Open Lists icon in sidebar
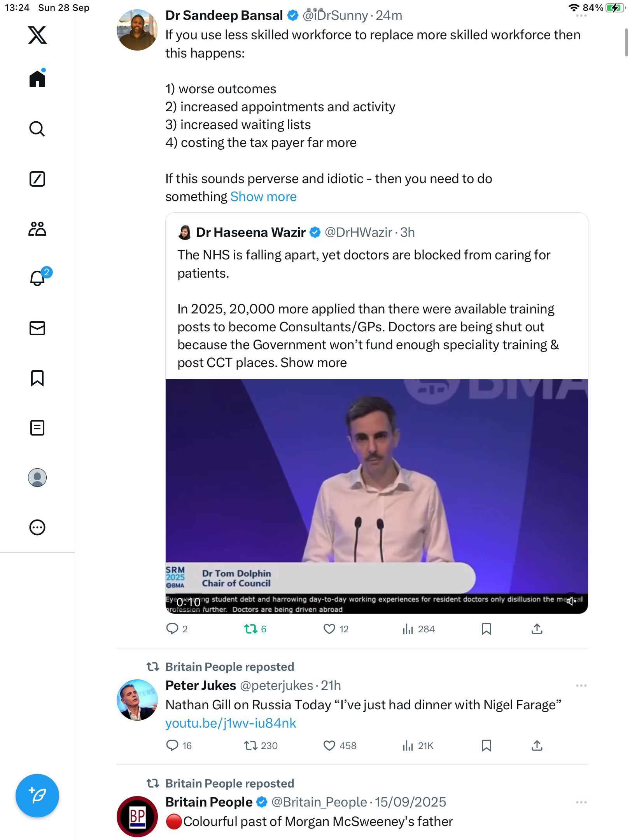Screen dimensions: 630x840 tap(37, 428)
